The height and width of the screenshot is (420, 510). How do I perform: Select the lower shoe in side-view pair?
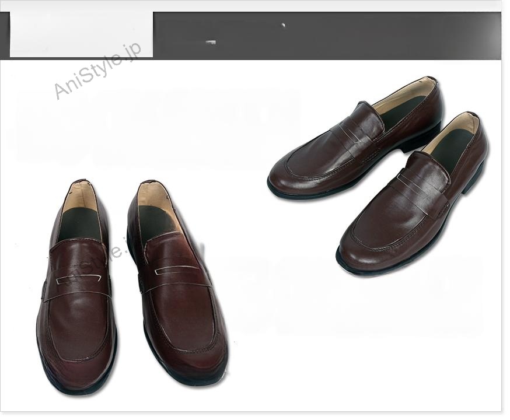pyautogui.click(x=414, y=198)
